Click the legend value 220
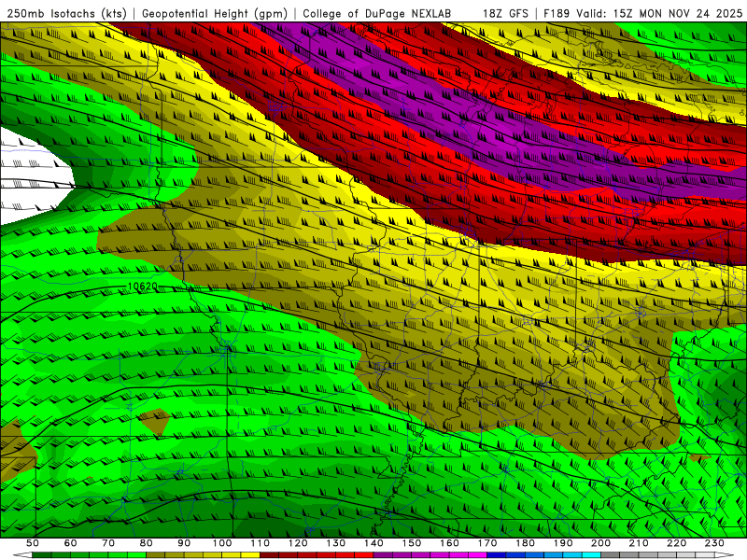The height and width of the screenshot is (560, 747). tap(676, 543)
